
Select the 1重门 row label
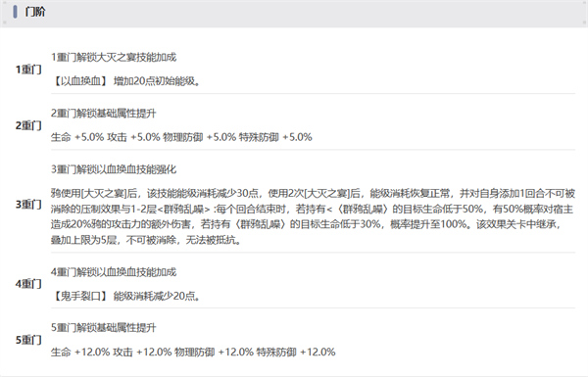tap(28, 70)
